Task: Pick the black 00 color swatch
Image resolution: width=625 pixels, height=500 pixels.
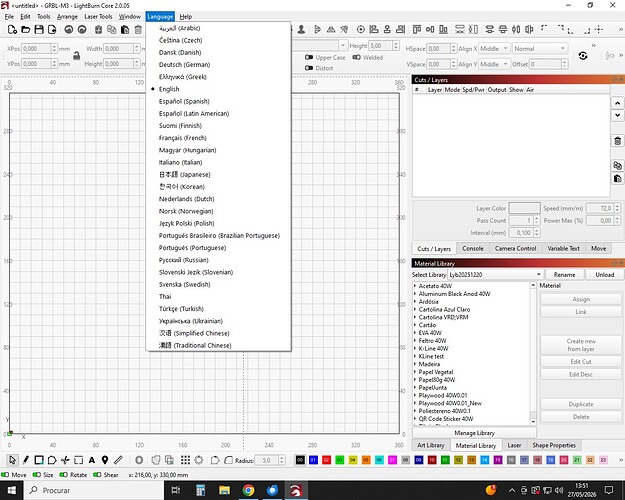Action: tap(300, 460)
